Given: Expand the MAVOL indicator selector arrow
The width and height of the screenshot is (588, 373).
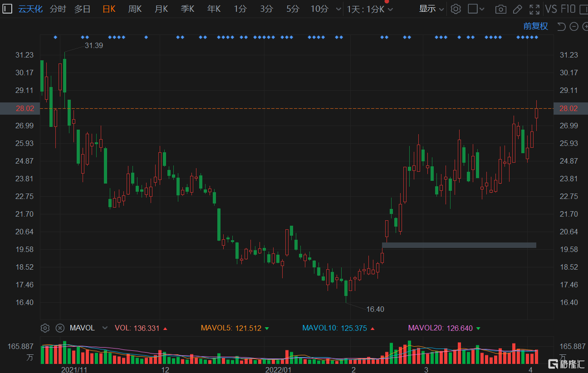Looking at the screenshot, I should pos(105,328).
